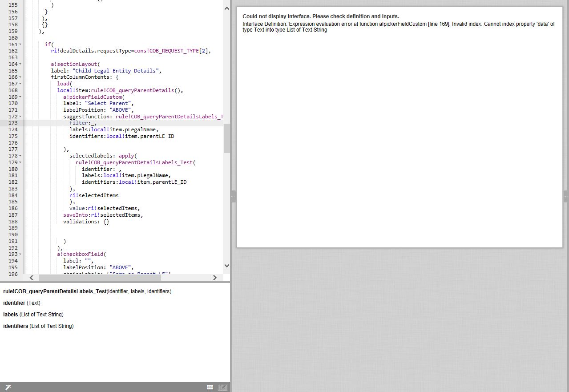
Task: Place cursor on line 173 filter parameter
Action: (83, 123)
